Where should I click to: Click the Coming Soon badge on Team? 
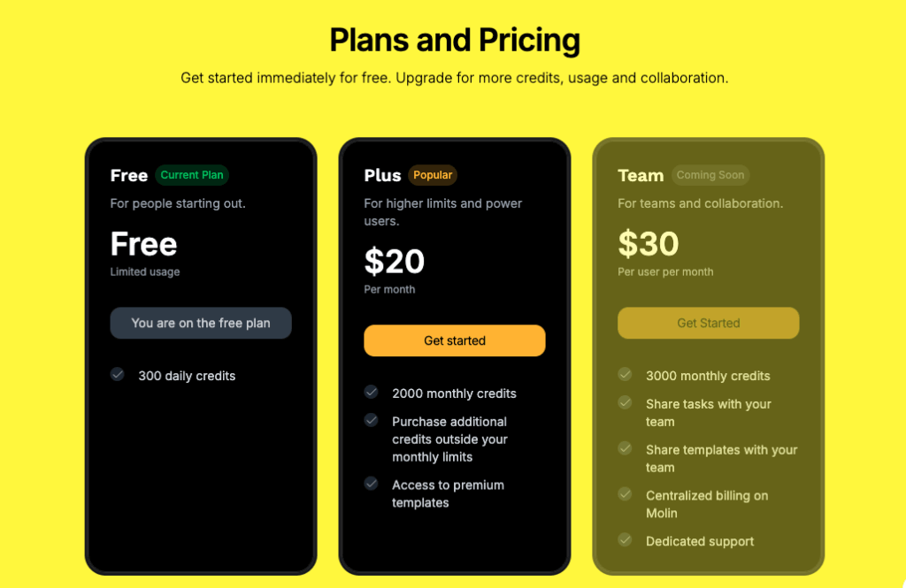pos(710,175)
